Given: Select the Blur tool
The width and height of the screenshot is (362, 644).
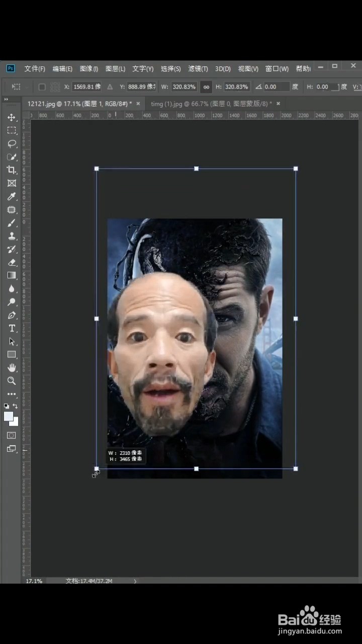Looking at the screenshot, I should pos(12,289).
